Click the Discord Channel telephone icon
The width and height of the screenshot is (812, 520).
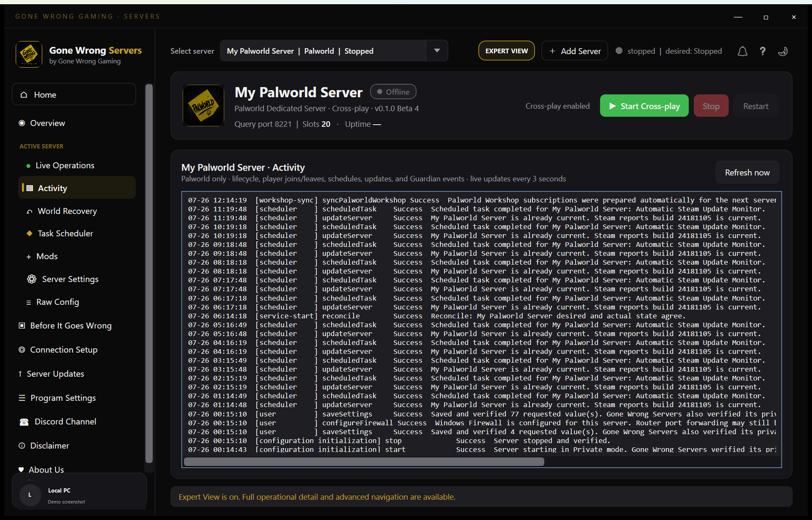tap(24, 422)
